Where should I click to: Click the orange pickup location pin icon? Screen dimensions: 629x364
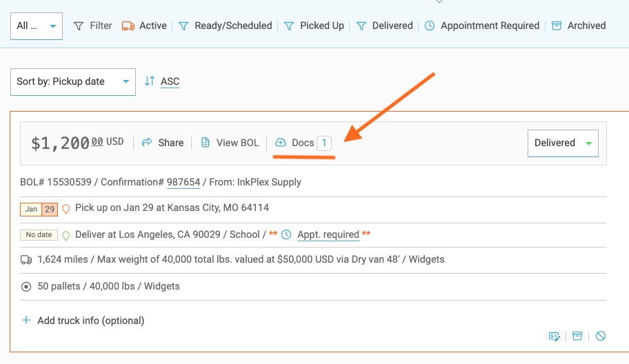(66, 208)
